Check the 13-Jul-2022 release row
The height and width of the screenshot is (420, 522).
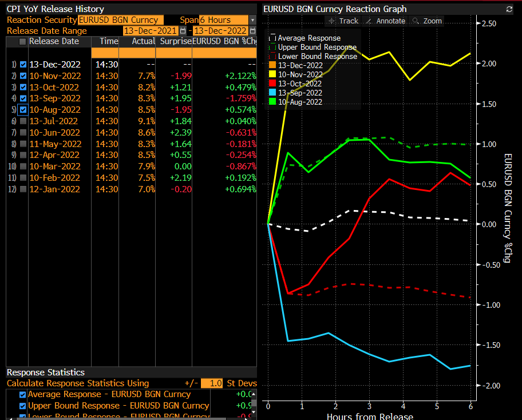[x=23, y=121]
